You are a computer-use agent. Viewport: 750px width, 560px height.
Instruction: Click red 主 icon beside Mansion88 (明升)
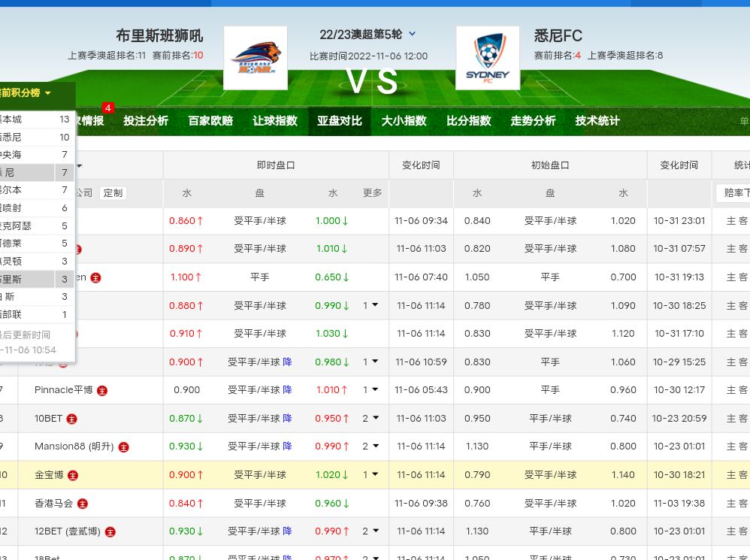(123, 446)
